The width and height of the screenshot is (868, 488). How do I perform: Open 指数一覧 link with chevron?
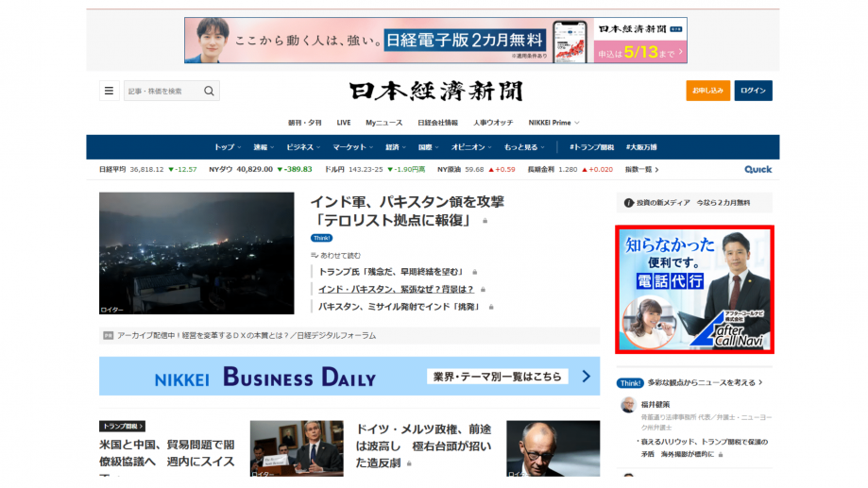(x=641, y=169)
